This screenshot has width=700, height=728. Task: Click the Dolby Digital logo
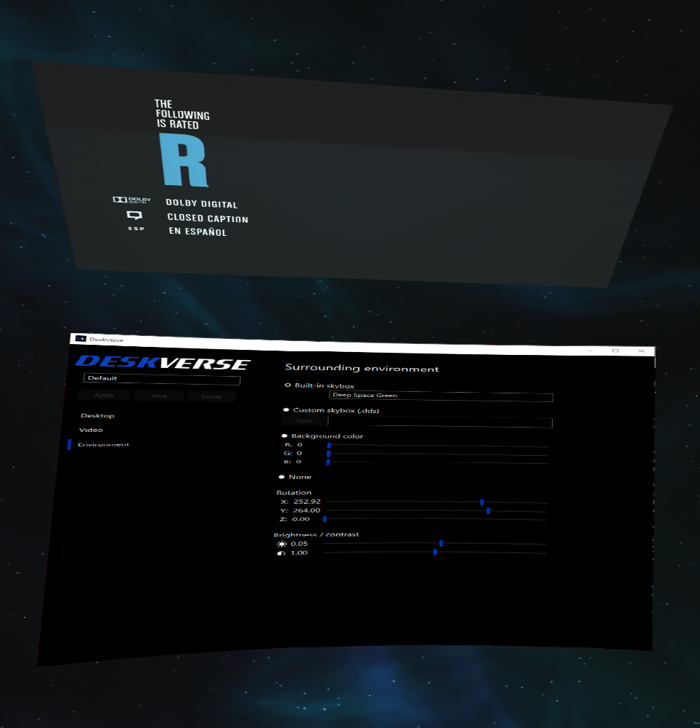(131, 200)
